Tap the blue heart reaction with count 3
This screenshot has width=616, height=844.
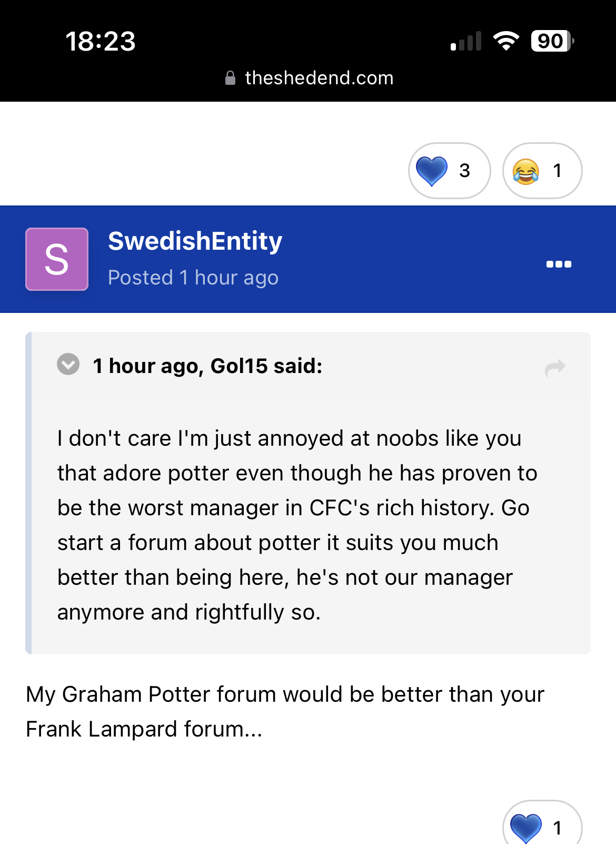449,171
